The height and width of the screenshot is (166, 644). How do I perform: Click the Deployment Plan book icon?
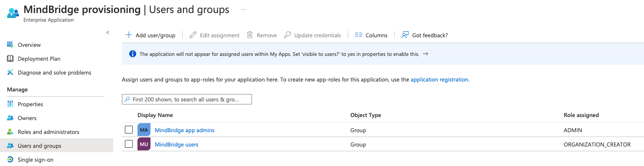click(10, 59)
